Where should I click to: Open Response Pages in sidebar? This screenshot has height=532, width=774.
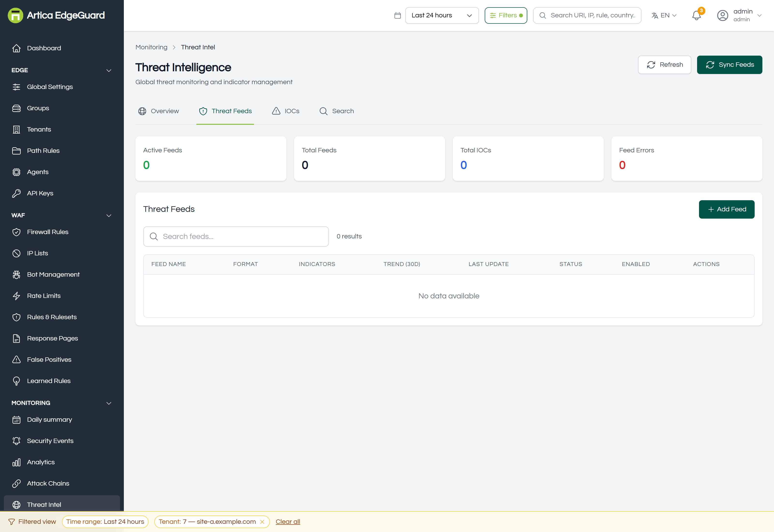pyautogui.click(x=62, y=339)
